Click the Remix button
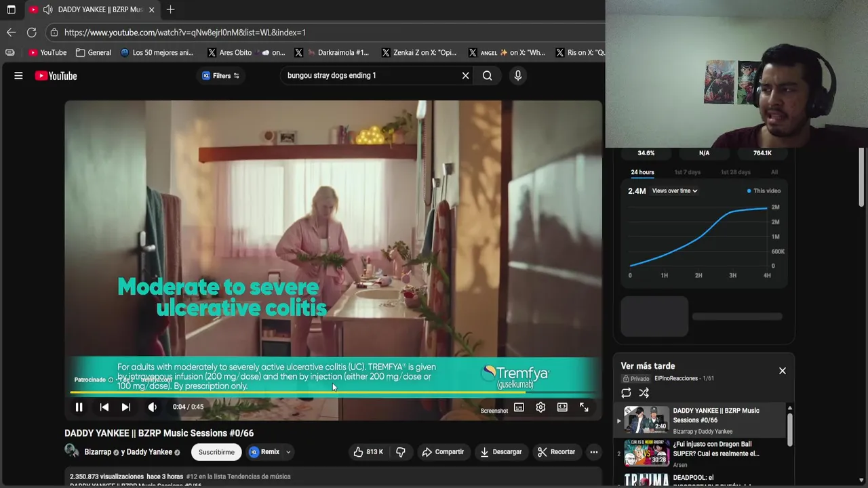This screenshot has height=488, width=868. tap(264, 452)
